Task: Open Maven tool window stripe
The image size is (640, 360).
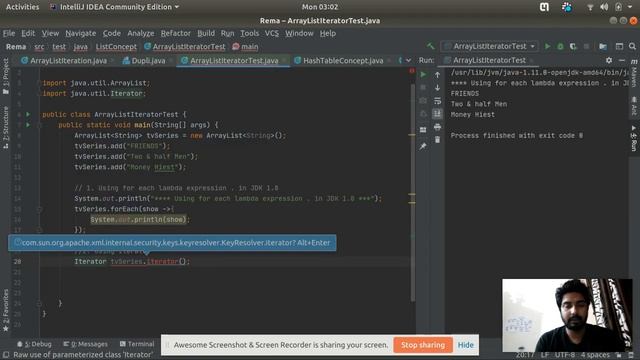Action: 634,73
